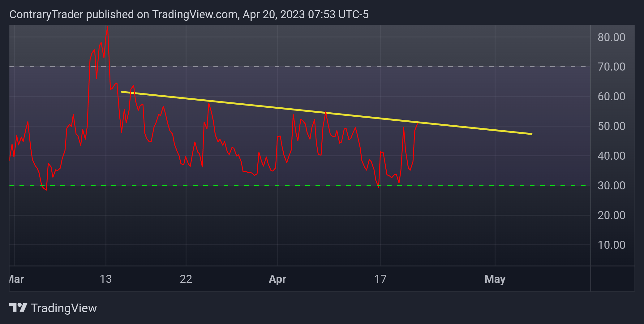Click the partially visible Mar date label
644x324 pixels.
click(x=17, y=279)
